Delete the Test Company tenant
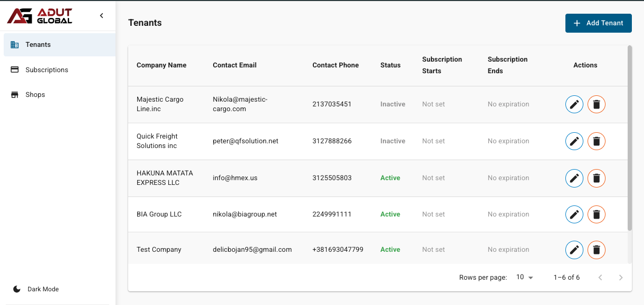Viewport: 644px width, 305px height. click(x=597, y=250)
